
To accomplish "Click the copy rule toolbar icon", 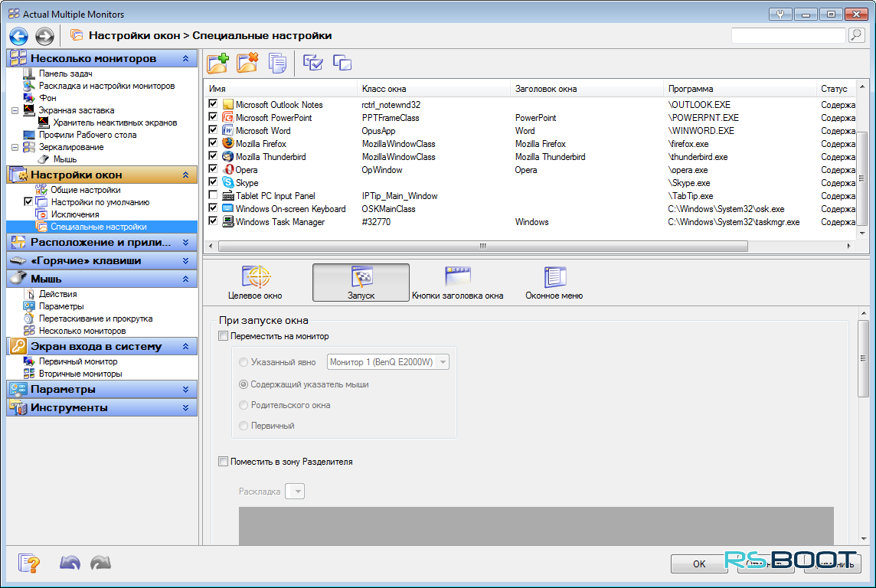I will tap(277, 63).
